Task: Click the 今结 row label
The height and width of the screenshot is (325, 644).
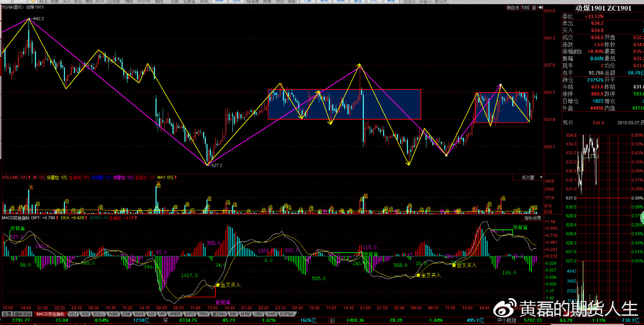Action: tap(568, 87)
